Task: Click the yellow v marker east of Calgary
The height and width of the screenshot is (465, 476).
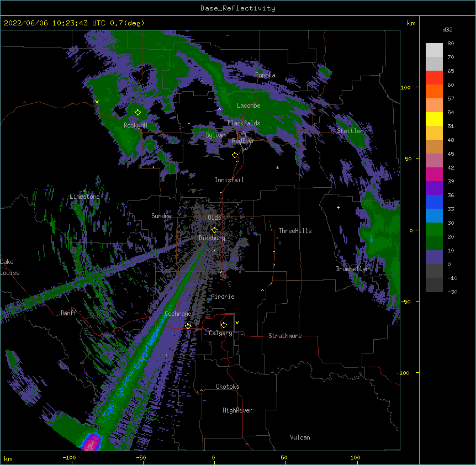Action: coord(237,323)
